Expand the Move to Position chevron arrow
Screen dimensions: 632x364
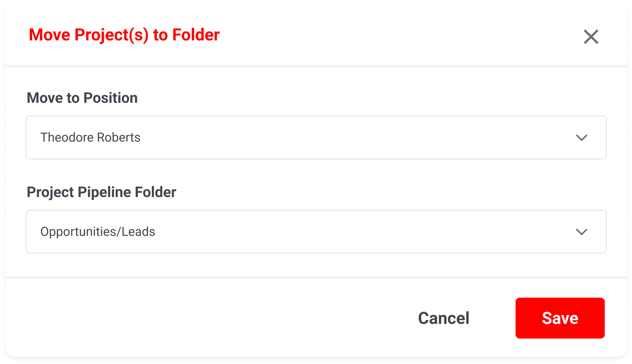[x=581, y=138]
